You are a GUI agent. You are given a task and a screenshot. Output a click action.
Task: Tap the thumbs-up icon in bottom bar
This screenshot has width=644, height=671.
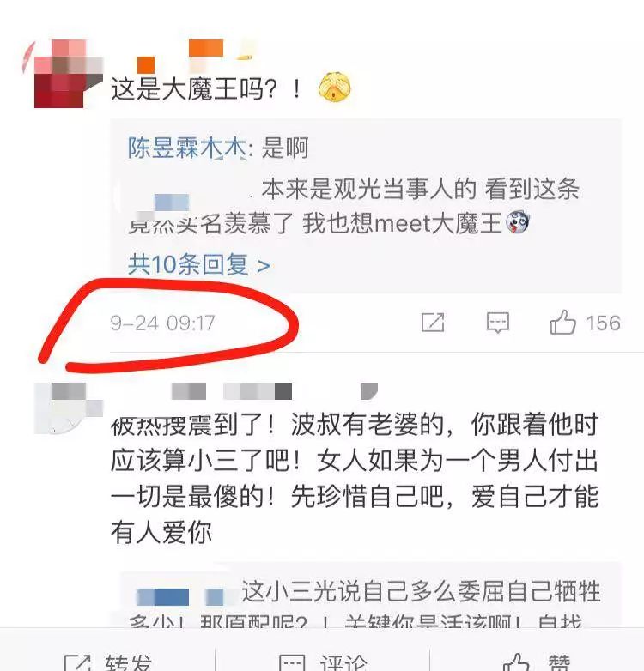(516, 662)
